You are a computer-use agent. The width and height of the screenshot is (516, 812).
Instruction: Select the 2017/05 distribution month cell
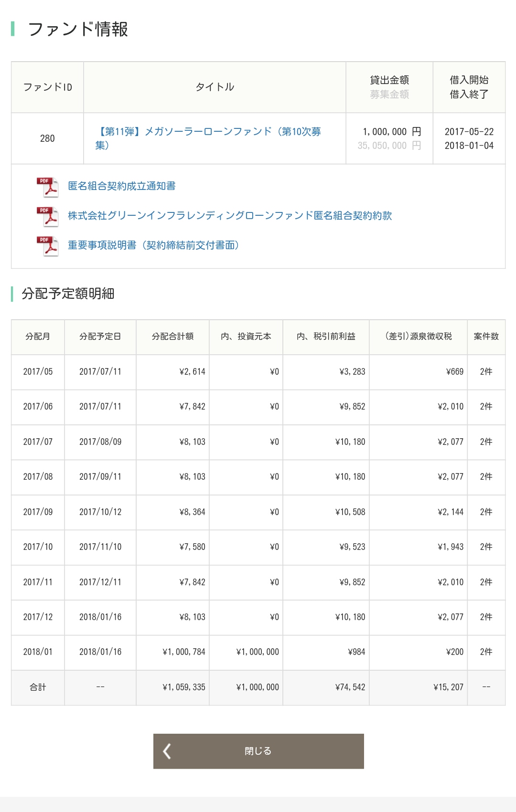(x=38, y=371)
